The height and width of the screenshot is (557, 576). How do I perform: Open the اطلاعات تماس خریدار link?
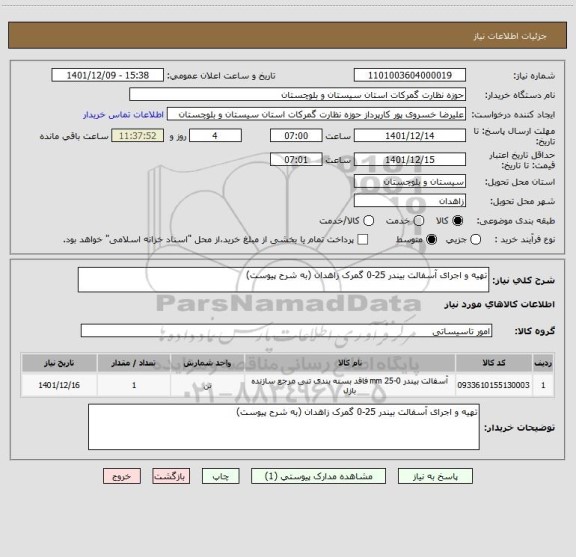[123, 115]
